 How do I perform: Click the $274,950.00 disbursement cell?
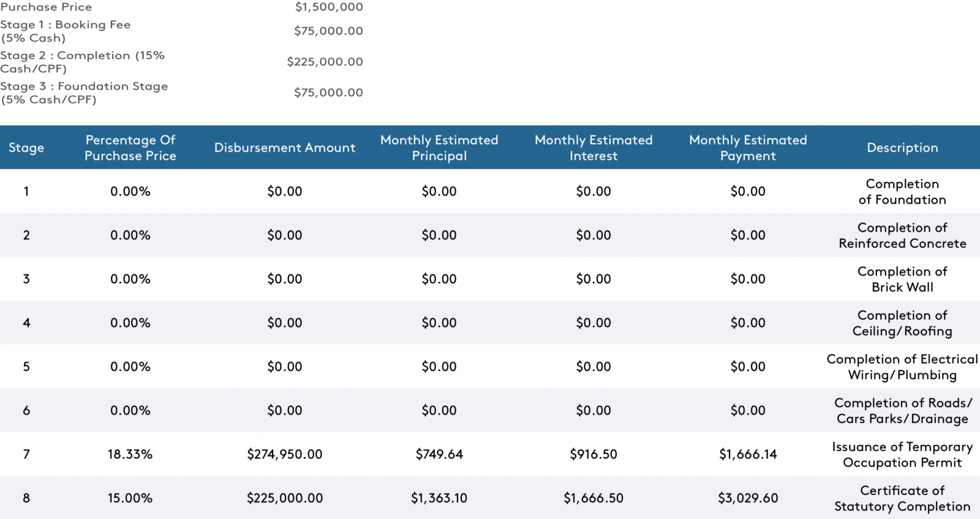click(285, 454)
